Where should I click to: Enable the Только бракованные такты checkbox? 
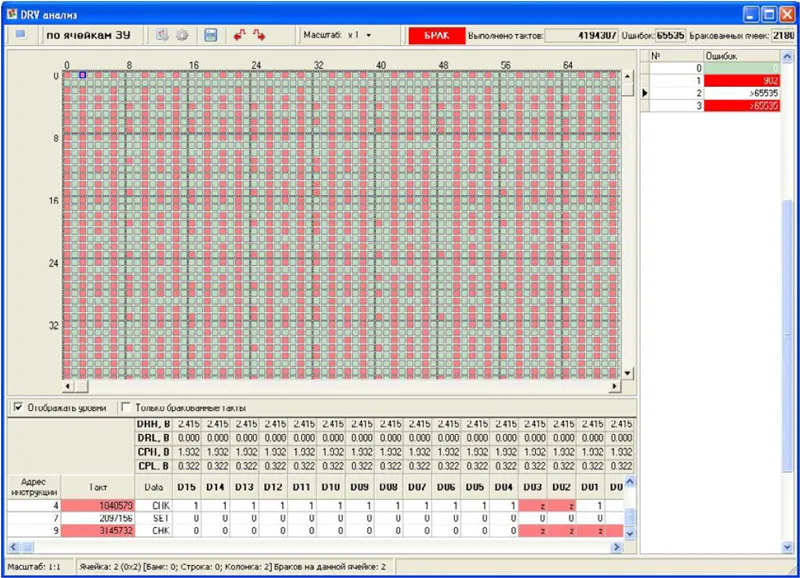point(126,407)
